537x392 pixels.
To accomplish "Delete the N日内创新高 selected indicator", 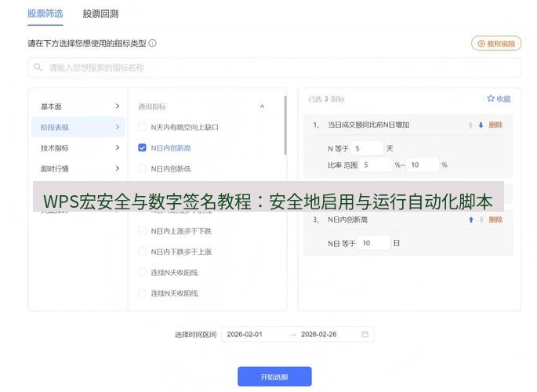I will coord(495,220).
